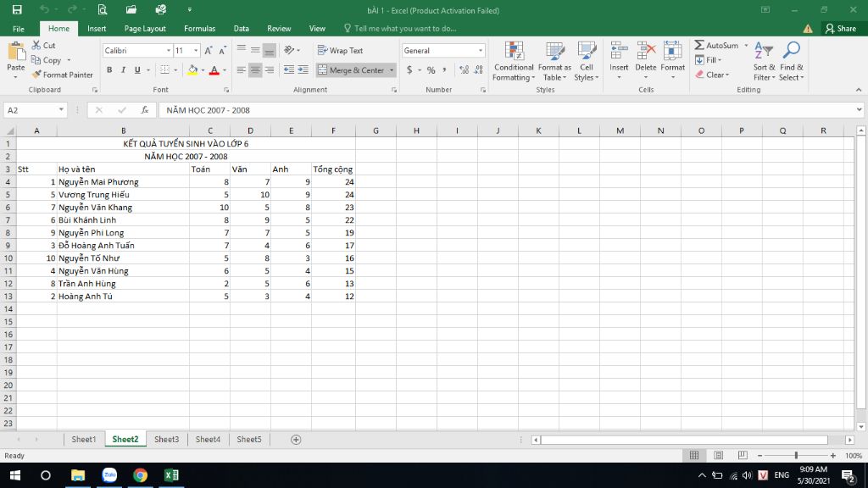Screen dimensions: 868x488
Task: Increase font size with the larger A icon
Action: pyautogui.click(x=209, y=50)
